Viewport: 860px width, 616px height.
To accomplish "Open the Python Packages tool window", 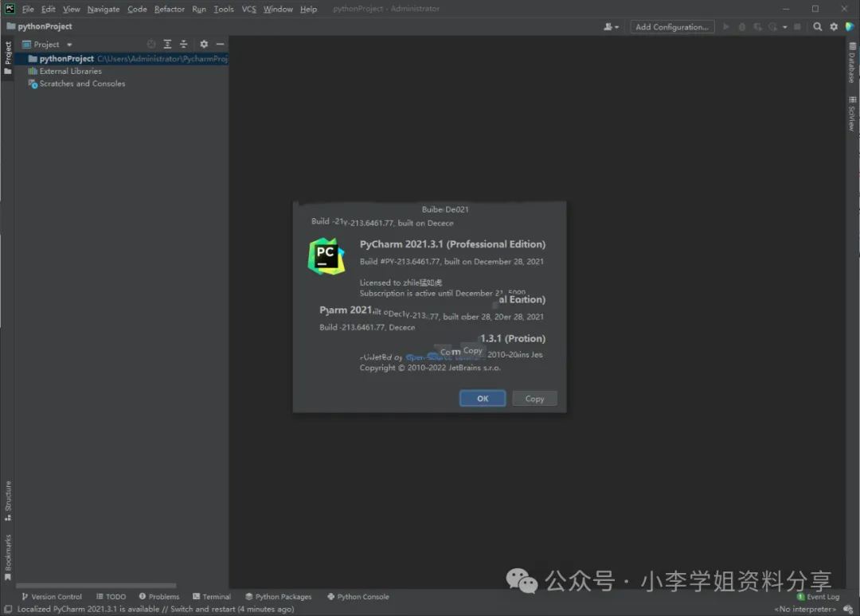I will [x=279, y=596].
